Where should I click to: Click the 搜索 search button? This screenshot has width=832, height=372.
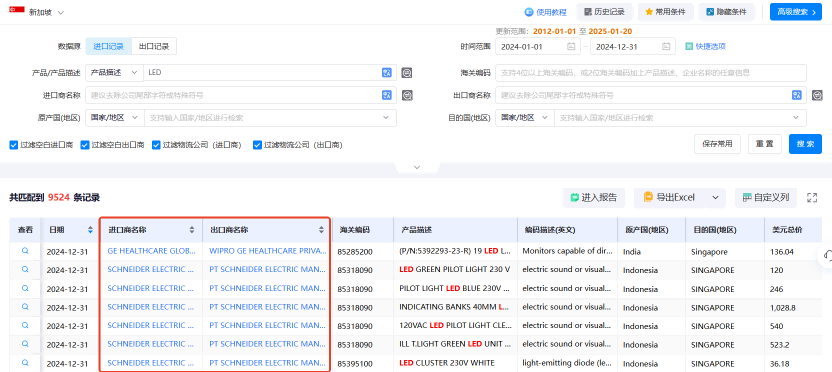point(805,144)
